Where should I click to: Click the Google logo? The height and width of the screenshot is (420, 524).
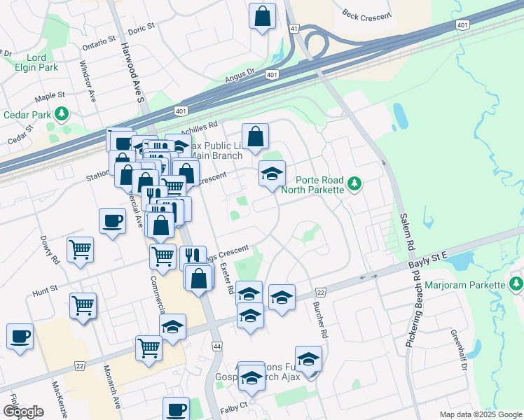pyautogui.click(x=22, y=411)
